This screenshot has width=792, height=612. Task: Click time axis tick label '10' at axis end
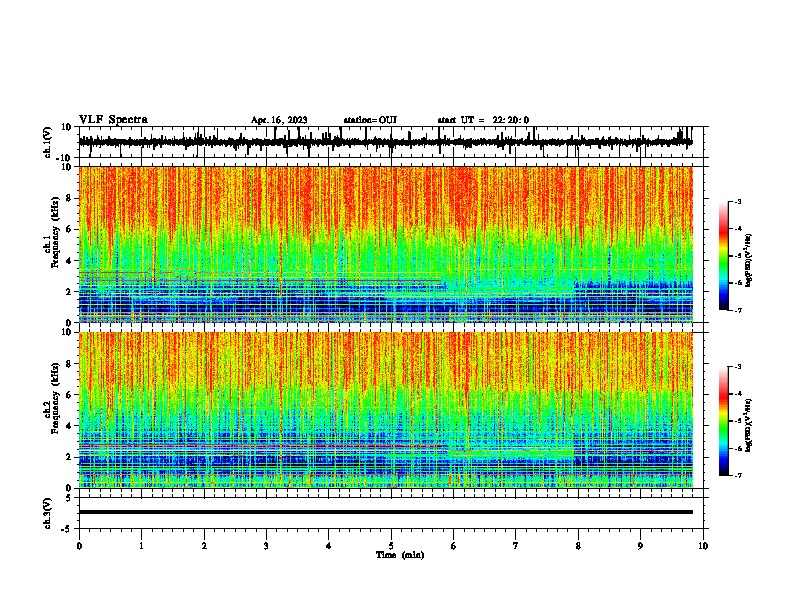pos(703,546)
